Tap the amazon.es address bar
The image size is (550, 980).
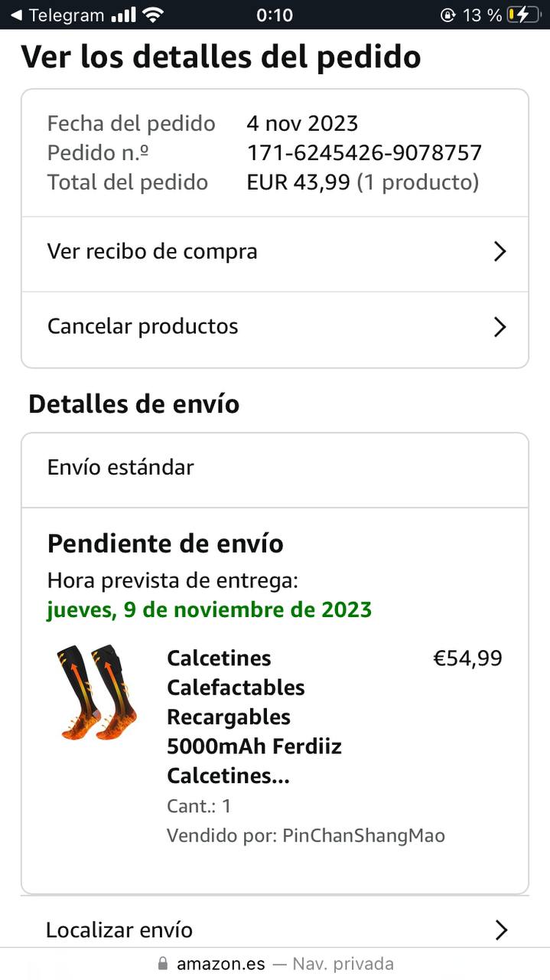(275, 964)
